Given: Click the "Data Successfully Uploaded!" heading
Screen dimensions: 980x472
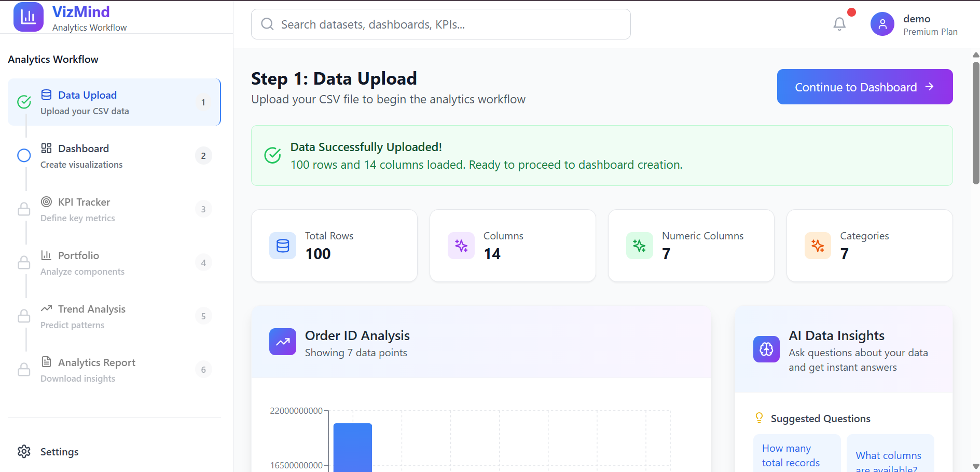Looking at the screenshot, I should coord(366,147).
